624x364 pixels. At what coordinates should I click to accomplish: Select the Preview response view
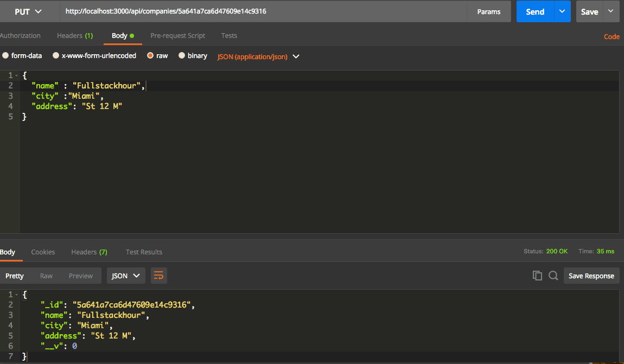[x=81, y=276]
